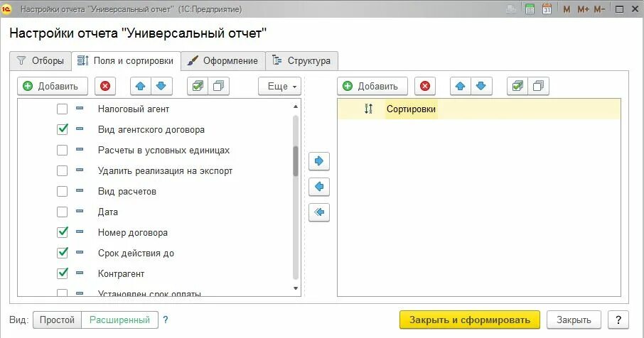Open the Еще dropdown menu

pyautogui.click(x=279, y=86)
